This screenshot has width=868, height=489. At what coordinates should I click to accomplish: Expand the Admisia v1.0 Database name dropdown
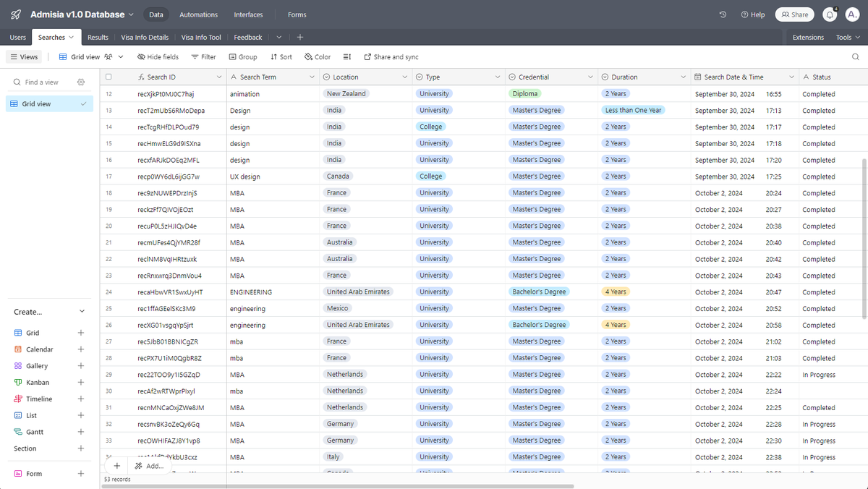coord(131,14)
